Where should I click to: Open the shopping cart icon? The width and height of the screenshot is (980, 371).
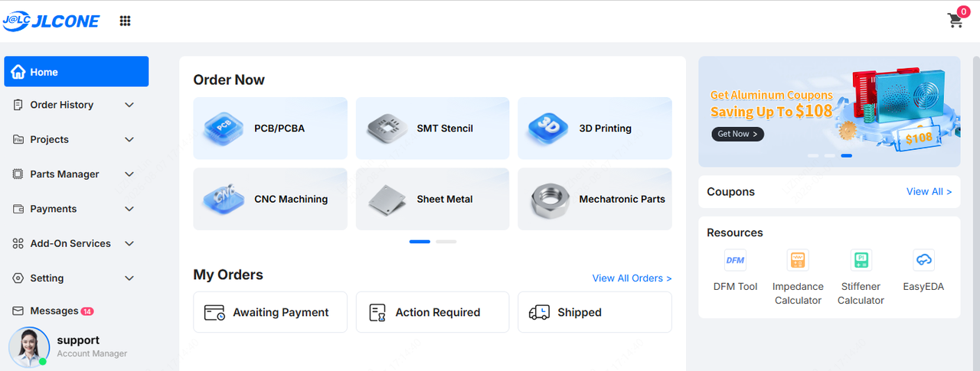[x=955, y=21]
